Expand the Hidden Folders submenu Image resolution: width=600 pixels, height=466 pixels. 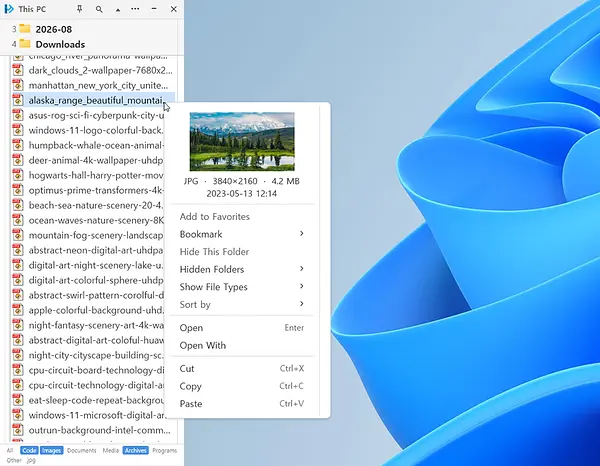coord(242,269)
